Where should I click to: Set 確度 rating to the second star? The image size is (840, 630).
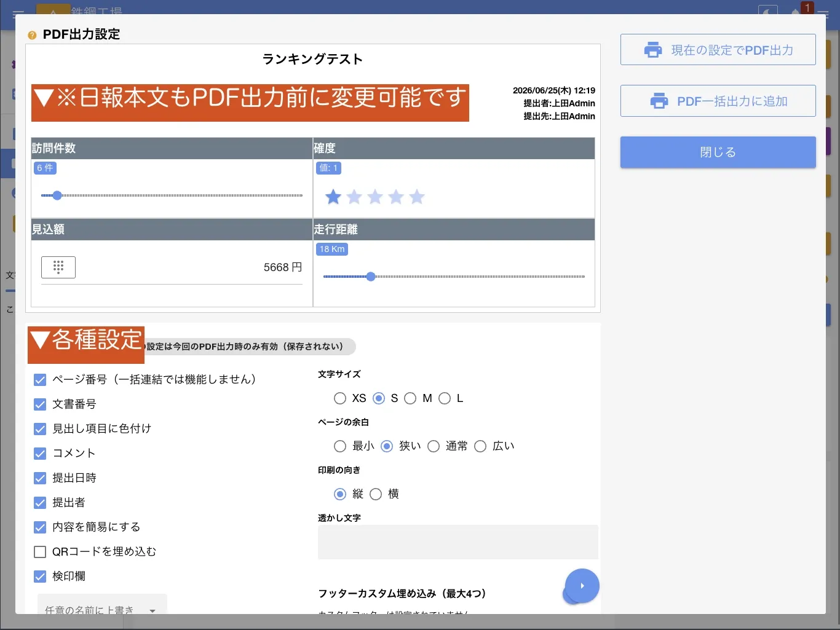pyautogui.click(x=354, y=197)
